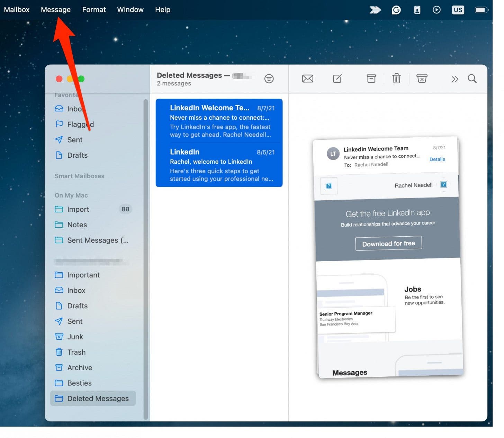Image resolution: width=504 pixels, height=438 pixels.
Task: Open the Format menu
Action: (94, 10)
